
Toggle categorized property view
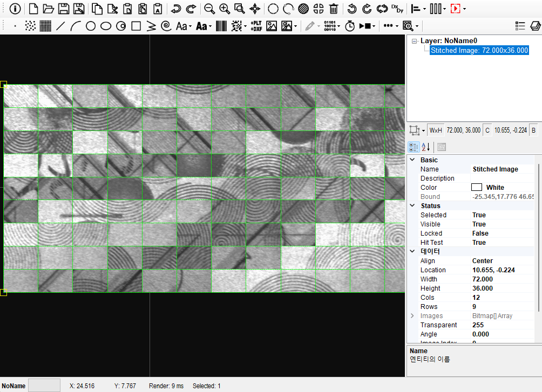[414, 147]
